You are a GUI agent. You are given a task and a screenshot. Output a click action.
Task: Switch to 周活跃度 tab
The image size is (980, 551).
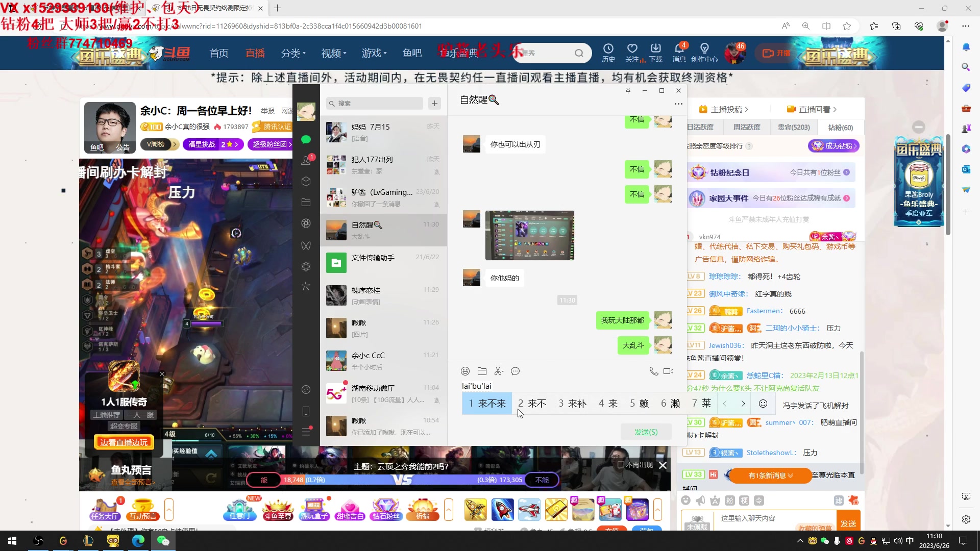pos(747,127)
